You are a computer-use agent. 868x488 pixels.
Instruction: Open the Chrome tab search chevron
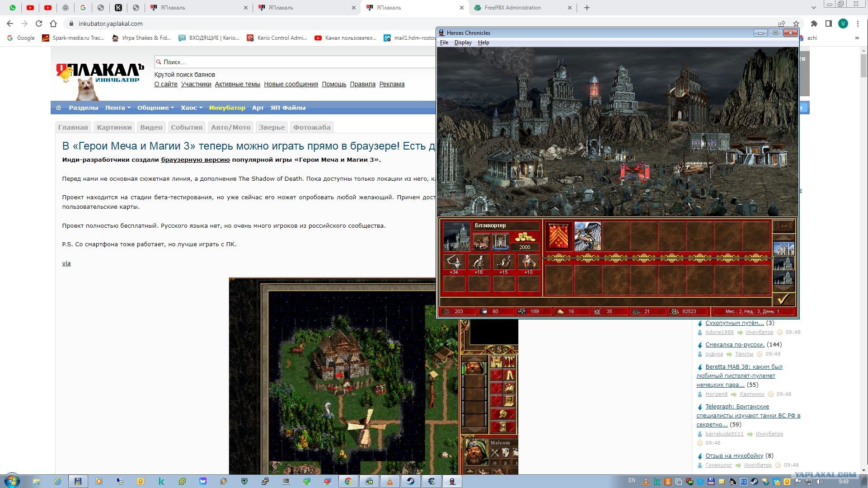point(813,8)
